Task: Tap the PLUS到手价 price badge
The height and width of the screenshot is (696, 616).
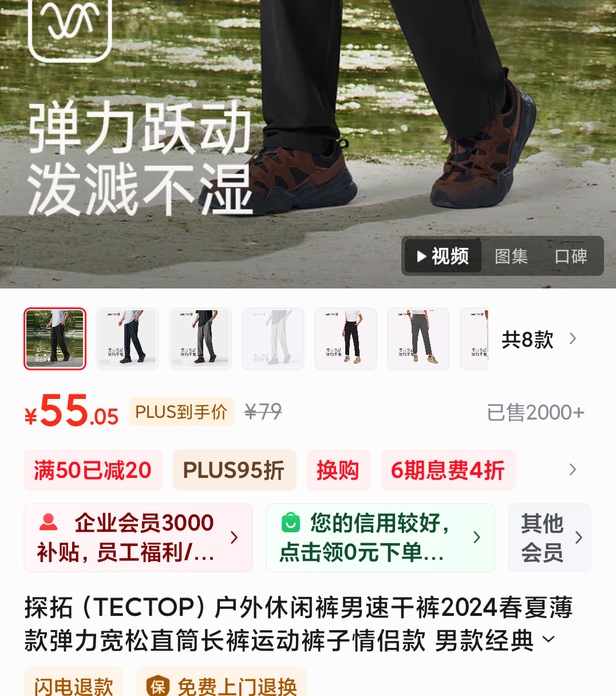Action: click(x=181, y=412)
